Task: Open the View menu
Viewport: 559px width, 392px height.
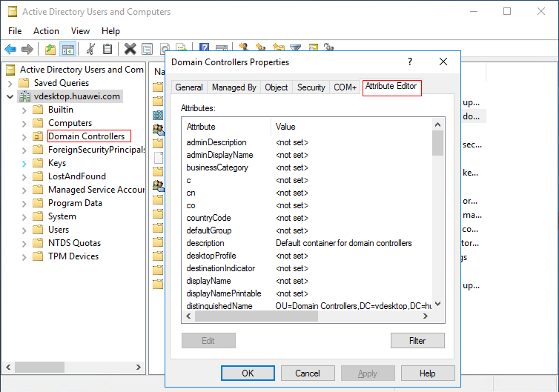Action: click(80, 31)
